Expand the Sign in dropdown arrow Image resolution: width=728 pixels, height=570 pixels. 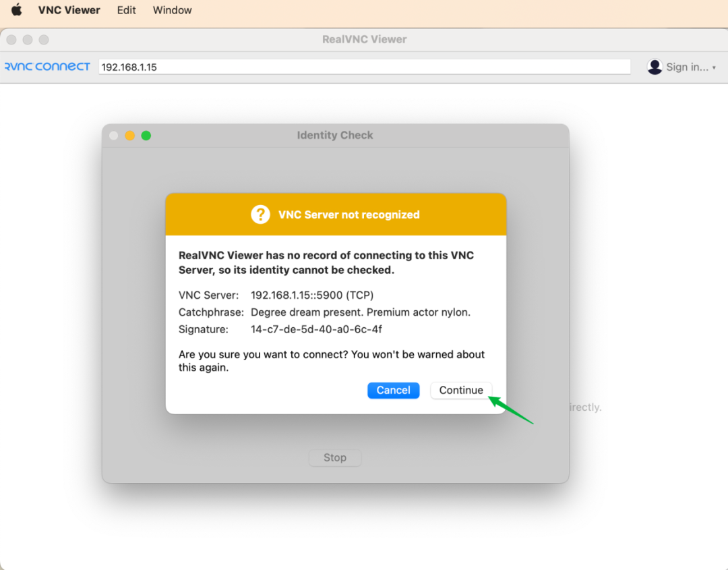[714, 68]
